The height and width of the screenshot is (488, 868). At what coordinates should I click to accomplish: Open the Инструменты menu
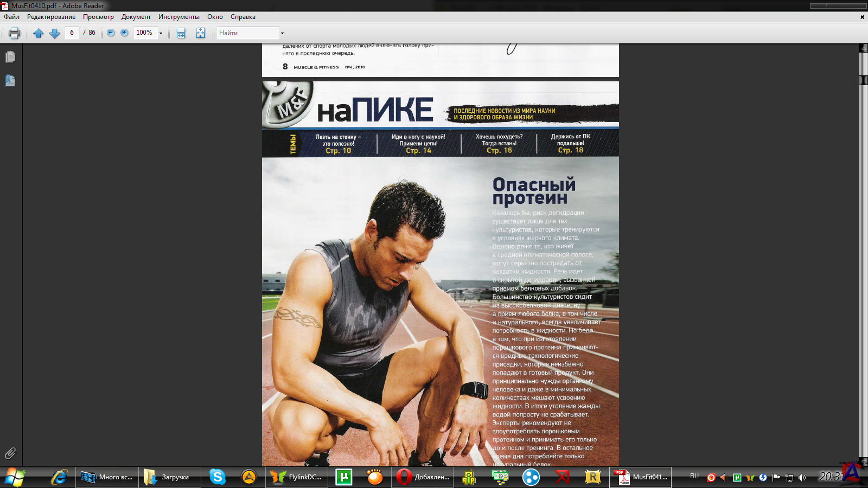pyautogui.click(x=178, y=17)
